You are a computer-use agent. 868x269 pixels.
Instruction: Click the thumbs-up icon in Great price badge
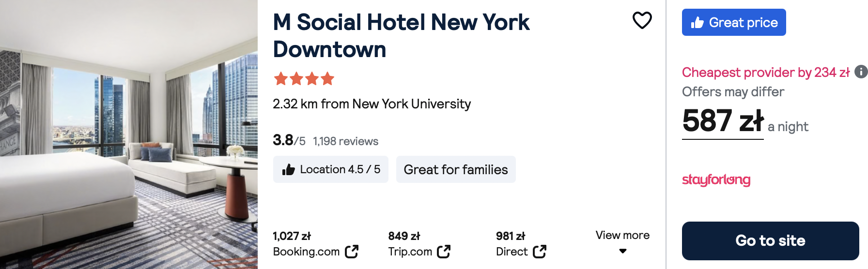coord(697,22)
